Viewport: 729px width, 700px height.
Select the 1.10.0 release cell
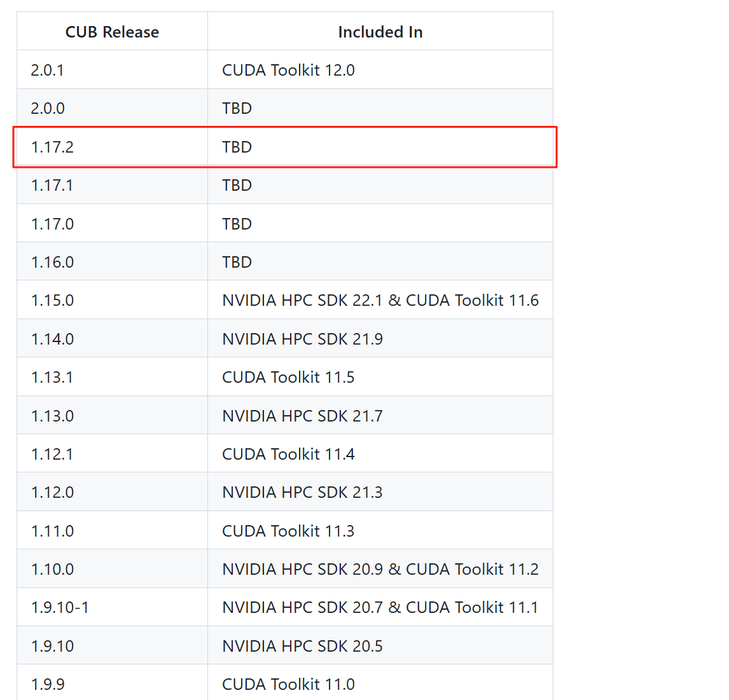click(112, 568)
